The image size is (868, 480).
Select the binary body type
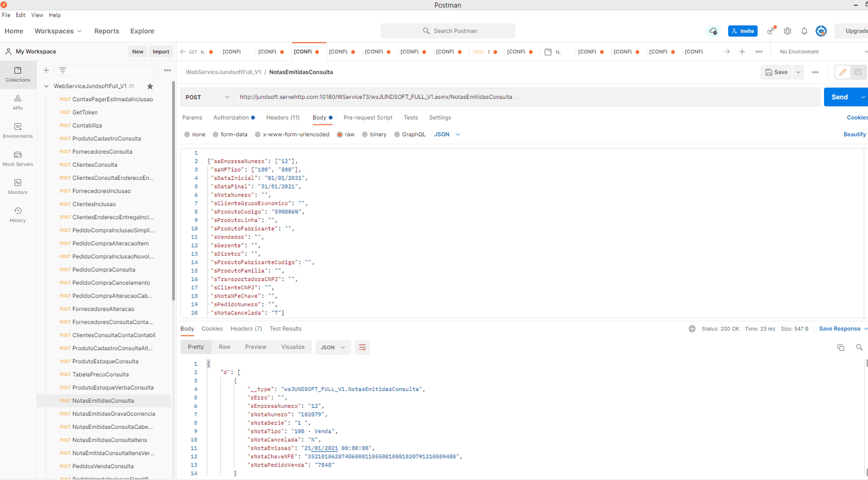pyautogui.click(x=365, y=135)
